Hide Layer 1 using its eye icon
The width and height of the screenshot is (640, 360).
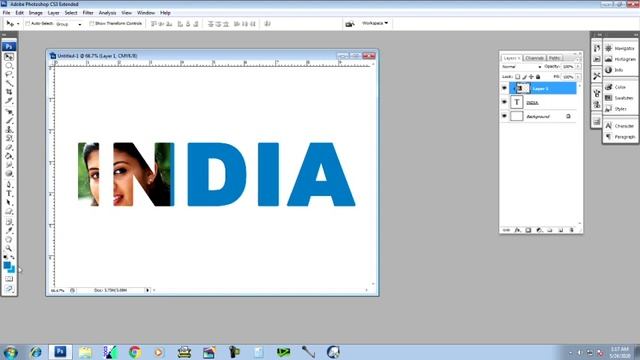click(504, 88)
